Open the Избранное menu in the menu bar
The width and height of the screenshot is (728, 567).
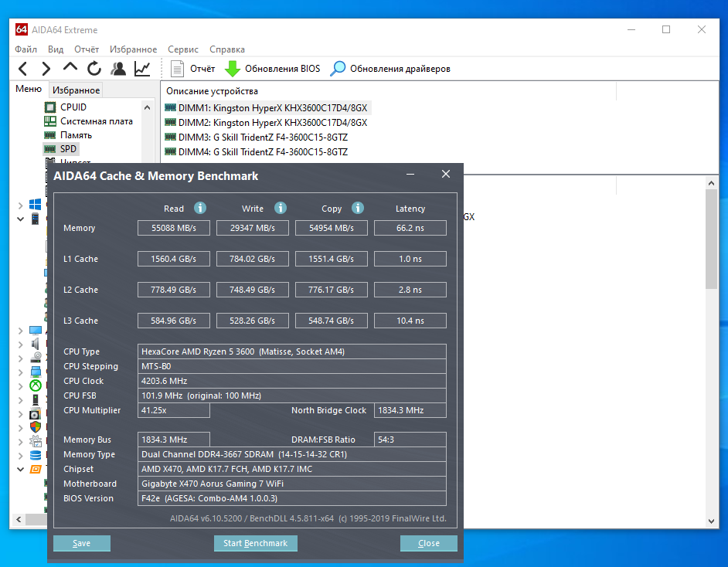click(133, 49)
